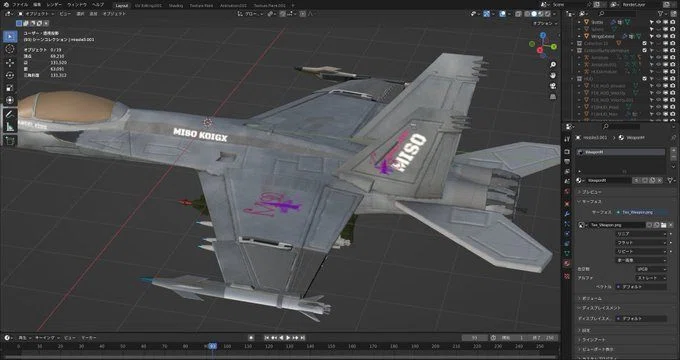Add a material slot with plus button
The image size is (680, 360).
click(673, 152)
